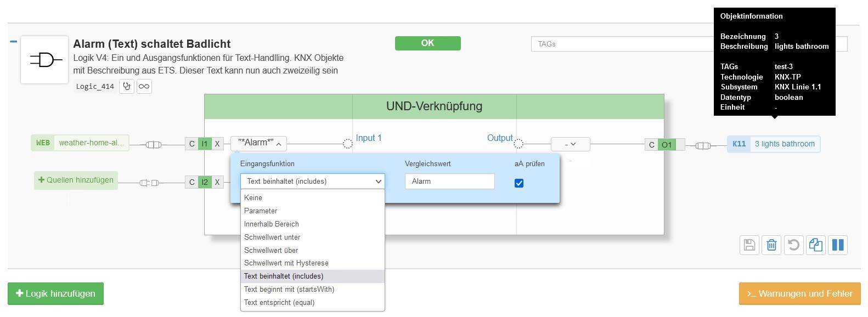Copy the logic with duplicate icon
The image size is (868, 317).
coord(816,245)
